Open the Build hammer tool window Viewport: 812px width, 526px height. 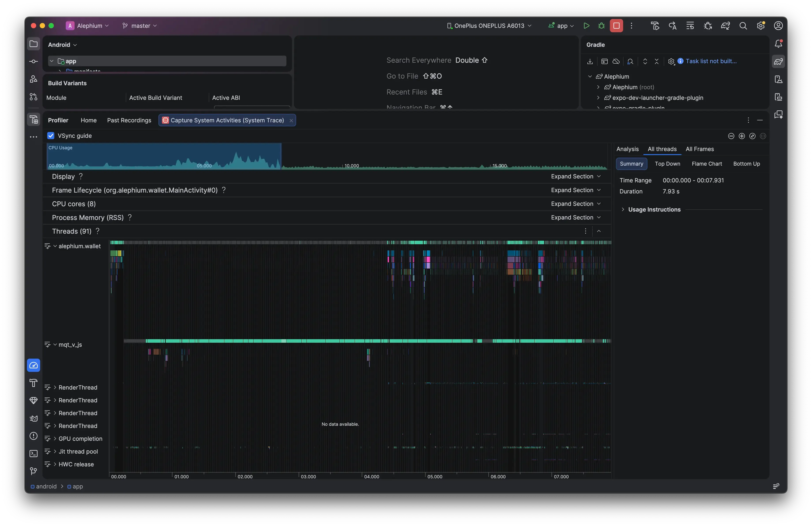34,383
